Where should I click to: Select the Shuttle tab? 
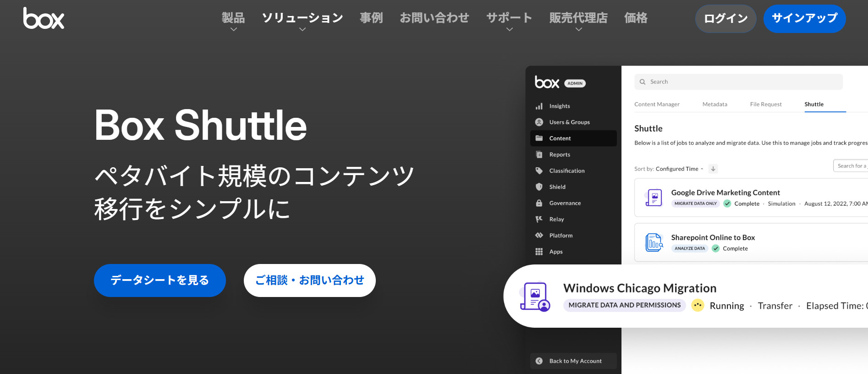click(814, 104)
